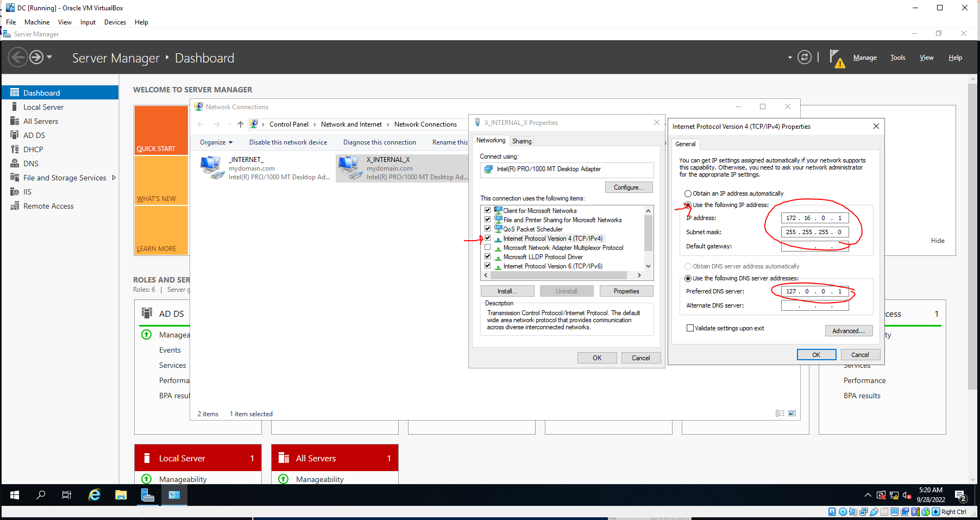The height and width of the screenshot is (520, 980).
Task: Open the navigation history dropdown arrow
Action: click(49, 57)
